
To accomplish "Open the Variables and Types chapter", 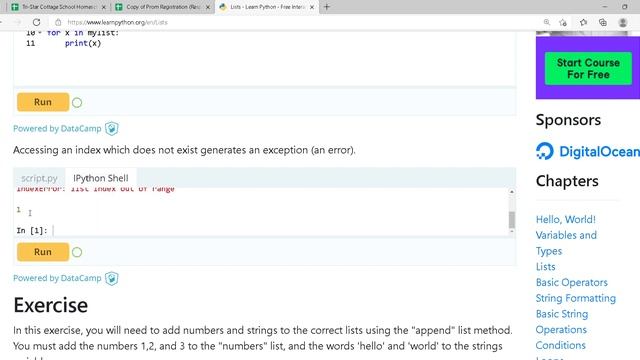I will [x=566, y=243].
